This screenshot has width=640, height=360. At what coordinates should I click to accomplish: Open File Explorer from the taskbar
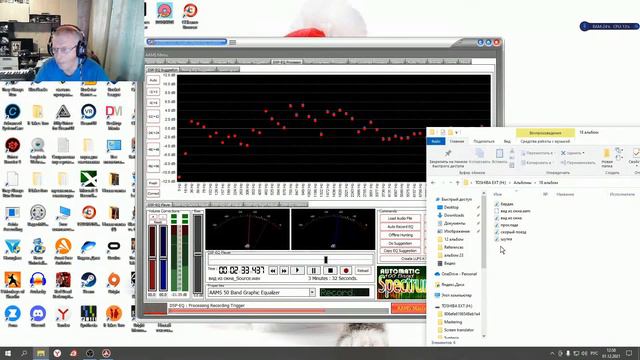coord(40,353)
